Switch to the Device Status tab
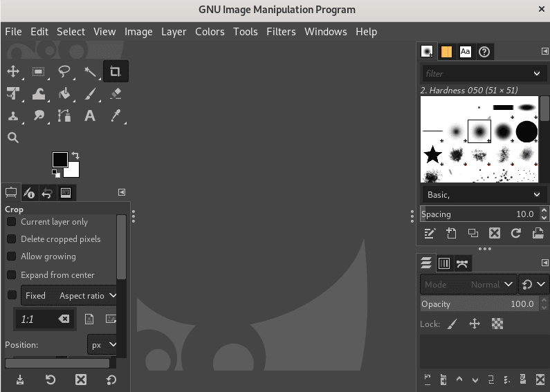This screenshot has height=392, width=550. [29, 192]
